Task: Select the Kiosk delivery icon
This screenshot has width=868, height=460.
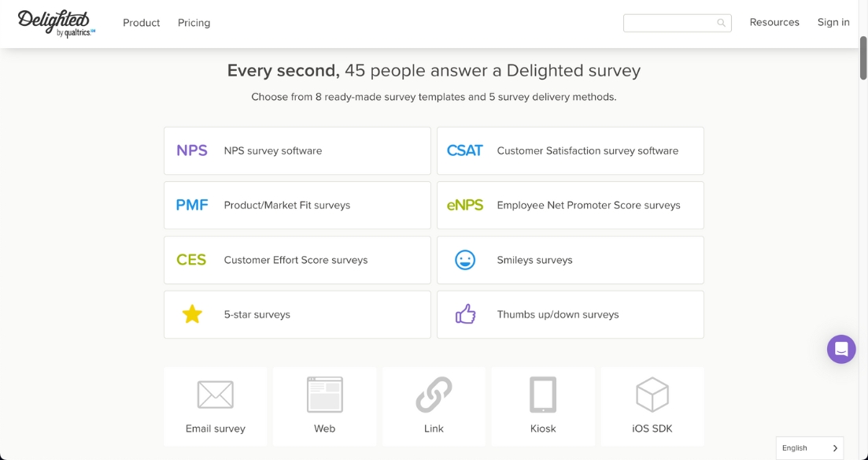Action: [x=543, y=395]
